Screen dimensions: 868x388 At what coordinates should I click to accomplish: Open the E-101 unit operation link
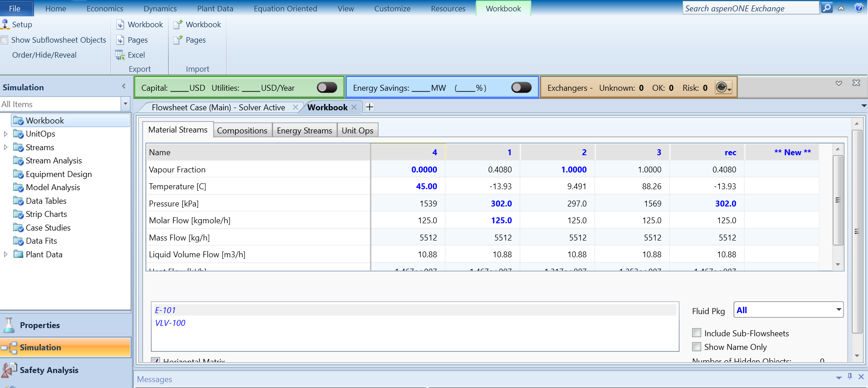165,310
